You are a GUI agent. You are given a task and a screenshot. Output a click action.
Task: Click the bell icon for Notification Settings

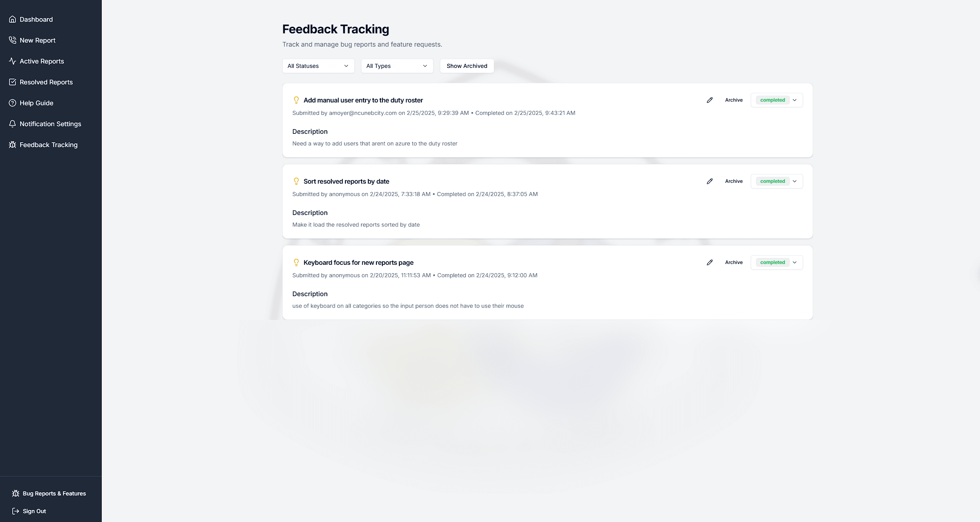point(12,124)
